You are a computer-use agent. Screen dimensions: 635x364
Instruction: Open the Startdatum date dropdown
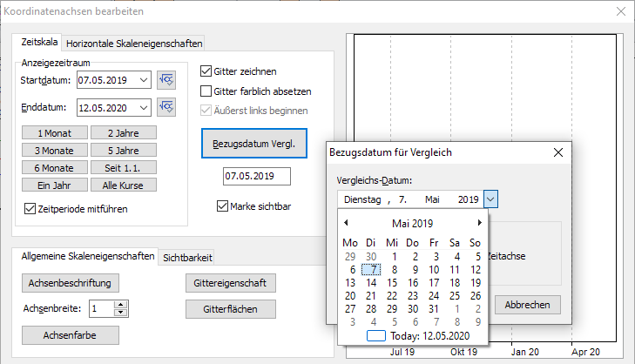144,81
